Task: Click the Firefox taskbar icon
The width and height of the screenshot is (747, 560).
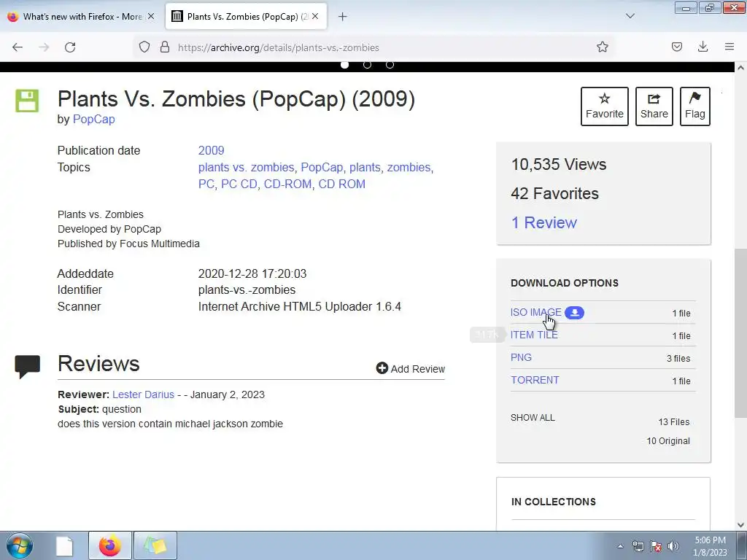Action: coord(109,545)
